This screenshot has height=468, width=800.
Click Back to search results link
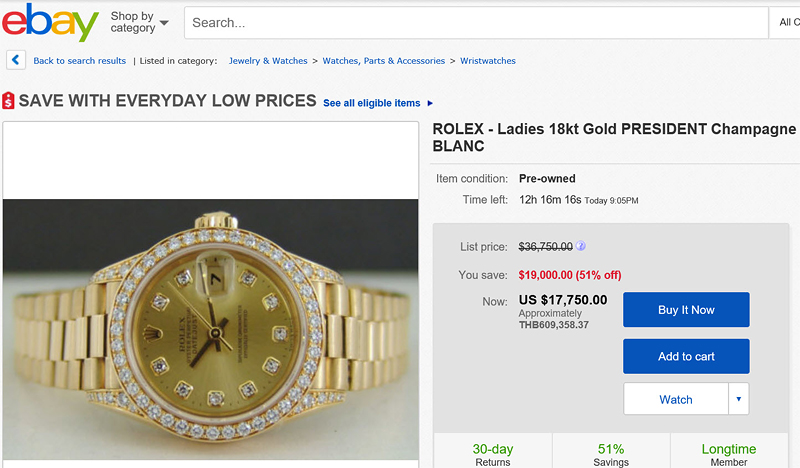coord(80,61)
